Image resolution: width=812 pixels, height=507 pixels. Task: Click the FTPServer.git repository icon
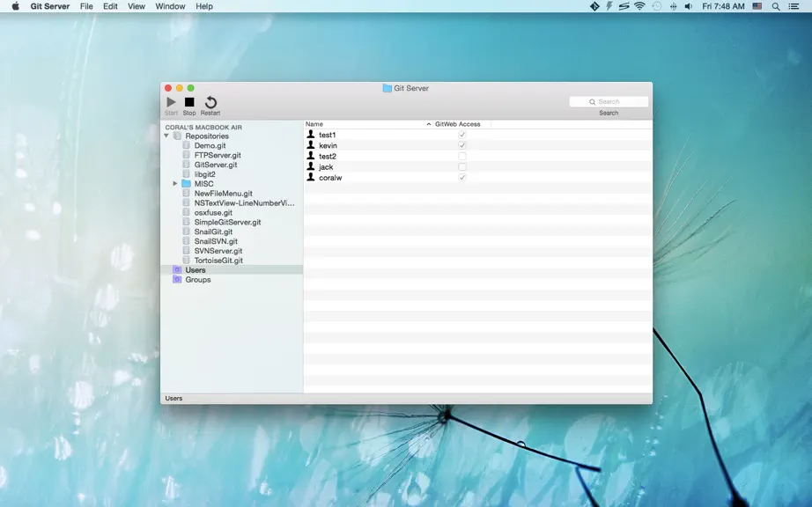(x=186, y=155)
